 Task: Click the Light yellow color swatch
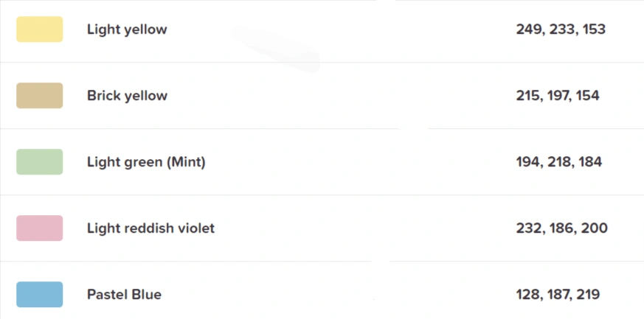point(39,29)
